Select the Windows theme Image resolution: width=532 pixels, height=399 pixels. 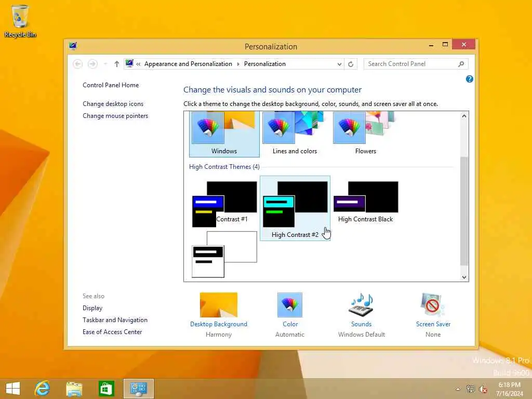(x=224, y=134)
